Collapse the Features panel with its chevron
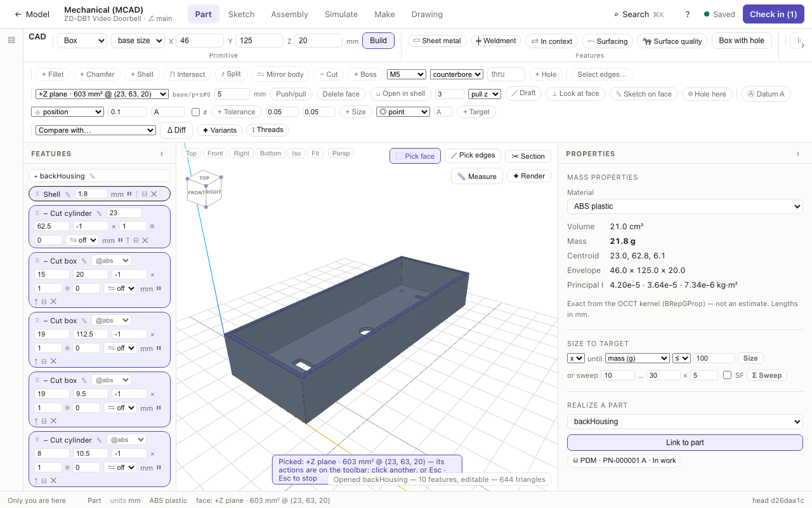Screen dimensions: 812x508 (162, 154)
